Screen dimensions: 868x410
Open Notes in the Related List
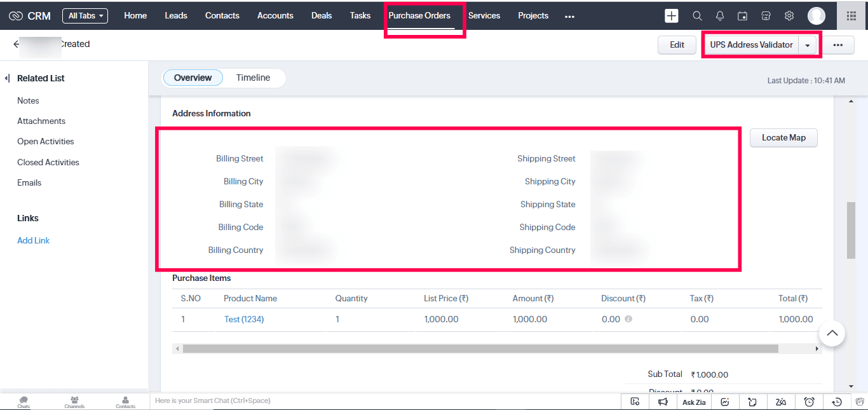tap(28, 100)
